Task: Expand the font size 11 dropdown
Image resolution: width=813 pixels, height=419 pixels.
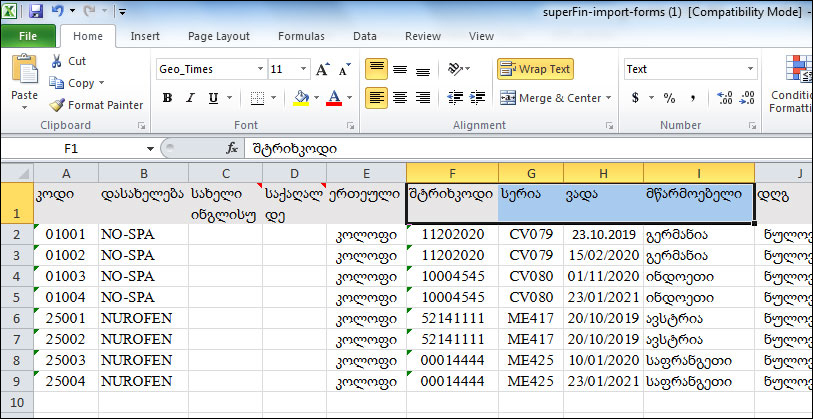Action: (x=304, y=69)
